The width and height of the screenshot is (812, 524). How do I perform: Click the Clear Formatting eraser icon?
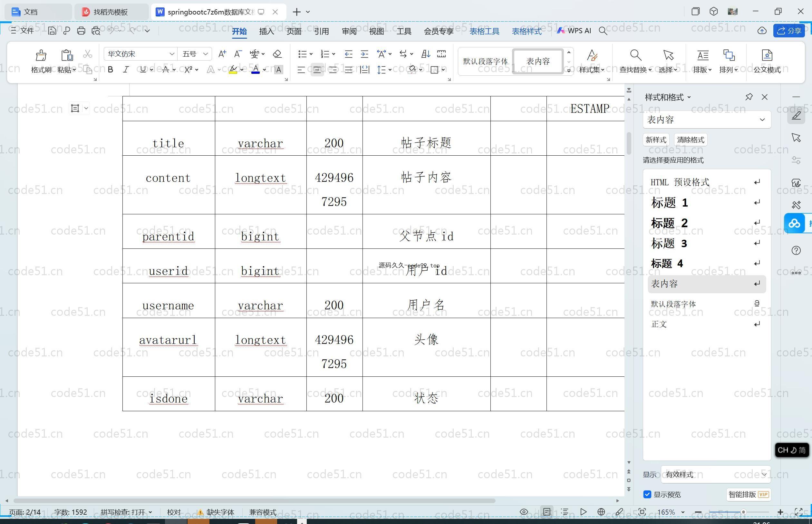pos(277,54)
